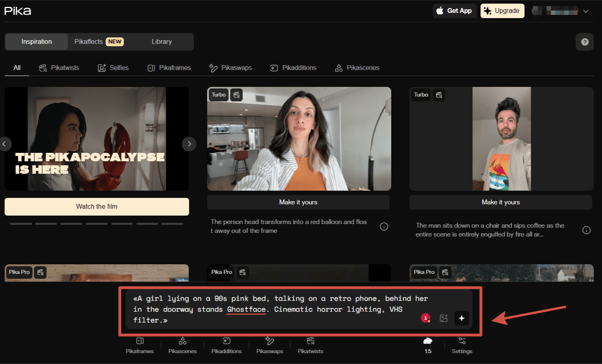This screenshot has height=364, width=602.
Task: Select the Pikatwists tool below the prompt
Action: [x=310, y=346]
